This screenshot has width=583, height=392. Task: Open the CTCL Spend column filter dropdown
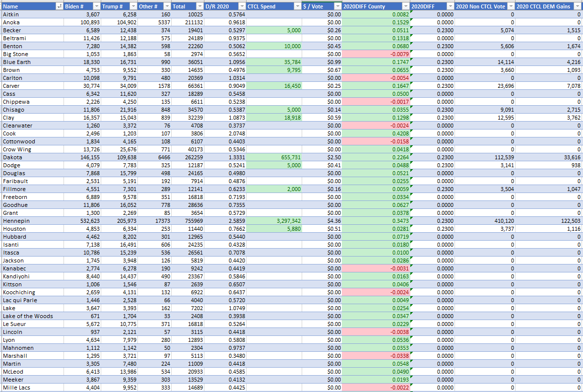click(297, 6)
